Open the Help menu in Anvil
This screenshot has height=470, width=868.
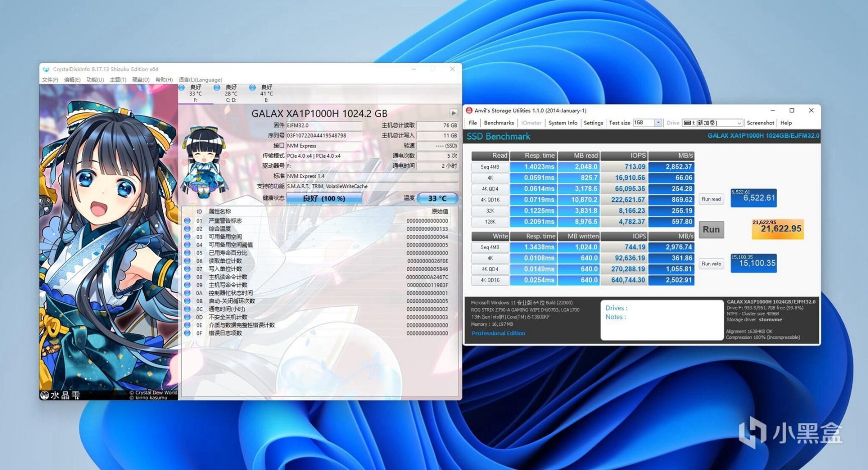[x=786, y=123]
